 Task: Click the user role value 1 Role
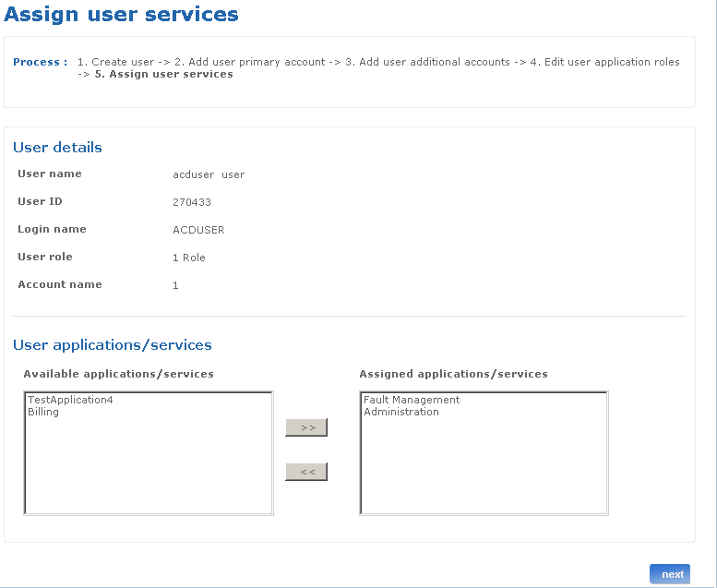click(189, 258)
